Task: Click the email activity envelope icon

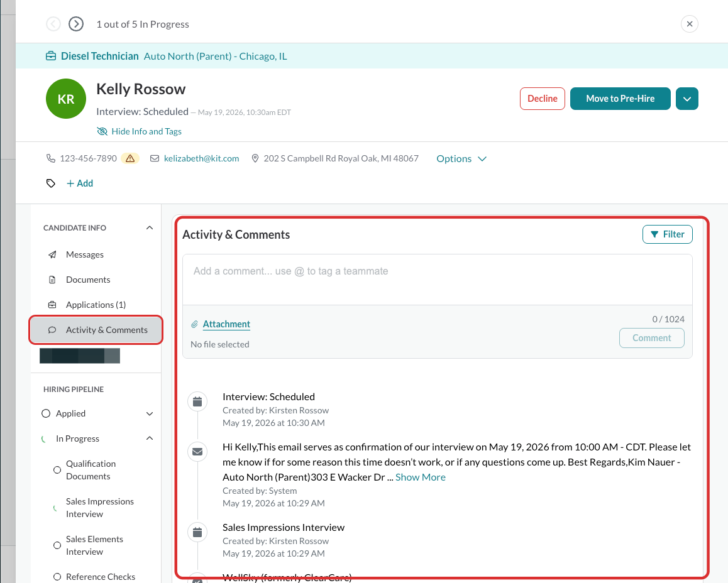Action: [197, 452]
